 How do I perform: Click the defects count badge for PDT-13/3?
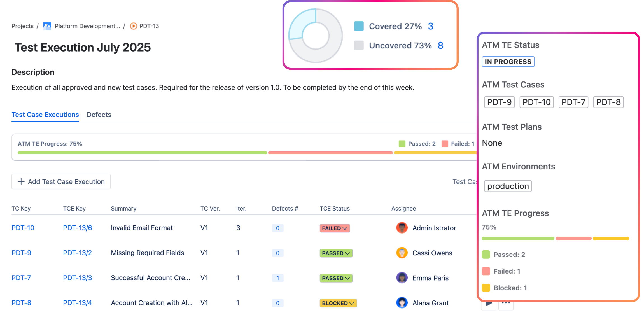click(x=277, y=278)
